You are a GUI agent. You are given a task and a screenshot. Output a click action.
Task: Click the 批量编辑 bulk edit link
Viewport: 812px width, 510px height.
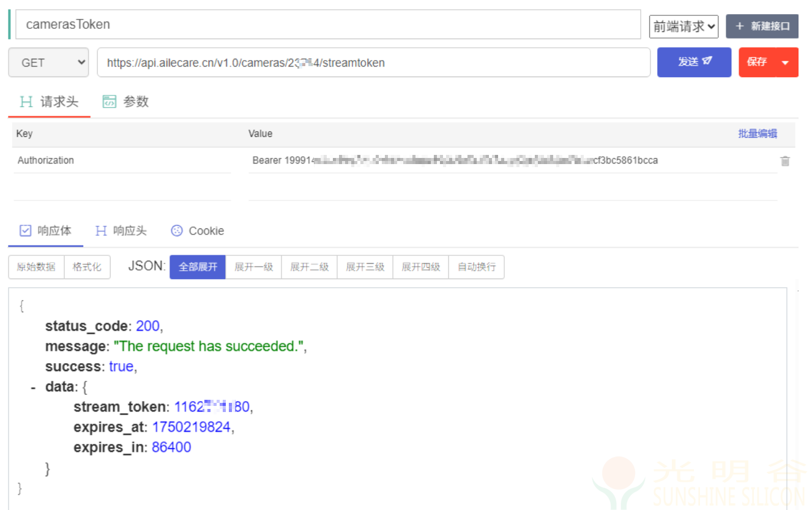point(758,133)
